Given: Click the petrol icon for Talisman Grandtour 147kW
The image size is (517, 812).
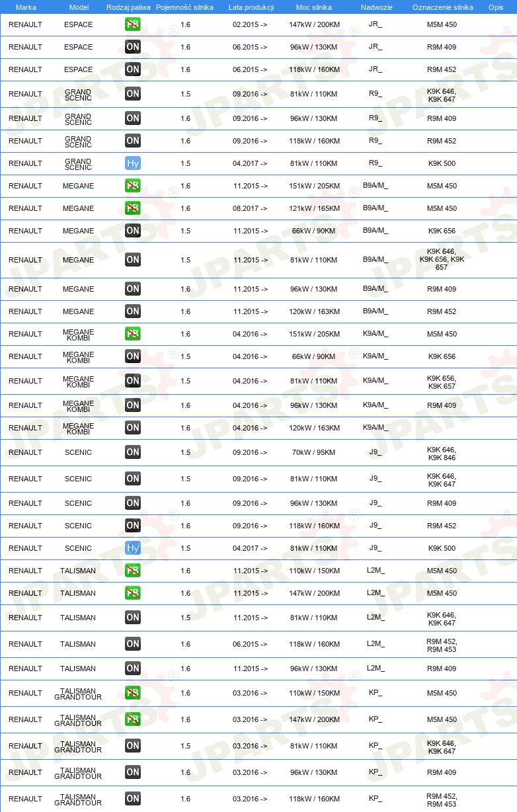Looking at the screenshot, I should point(133,719).
